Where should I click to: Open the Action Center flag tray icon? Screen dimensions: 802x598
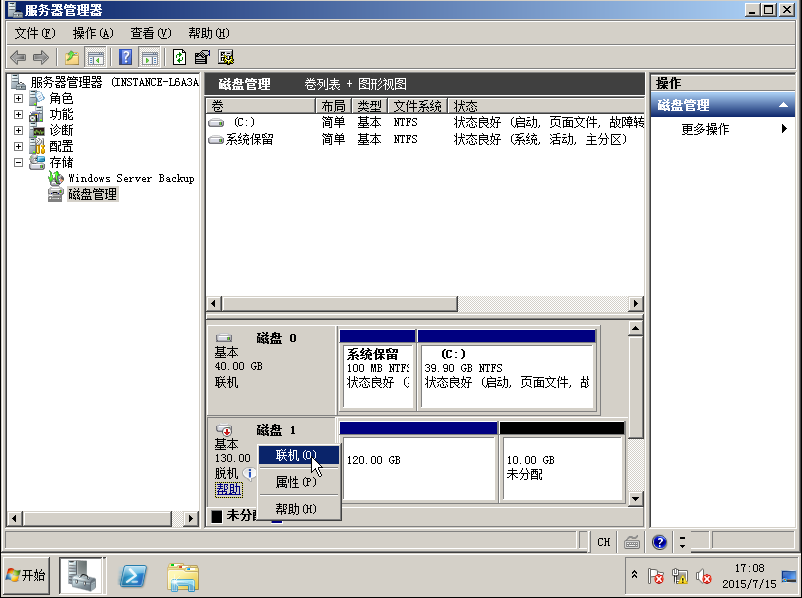pos(655,576)
